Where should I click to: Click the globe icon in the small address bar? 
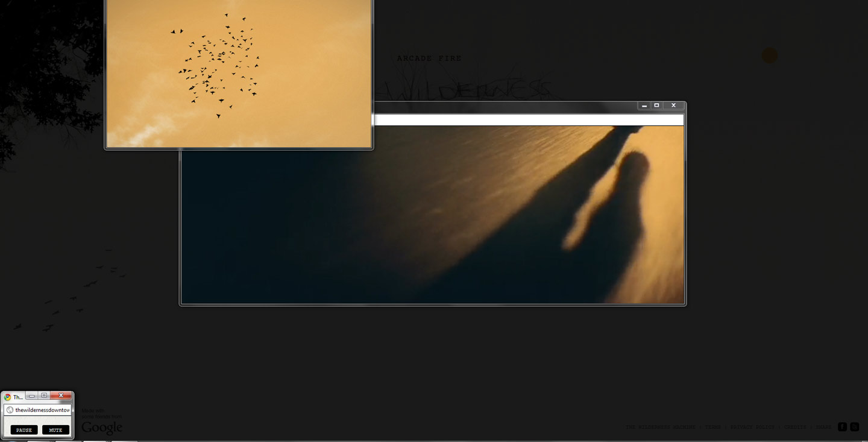pyautogui.click(x=10, y=409)
